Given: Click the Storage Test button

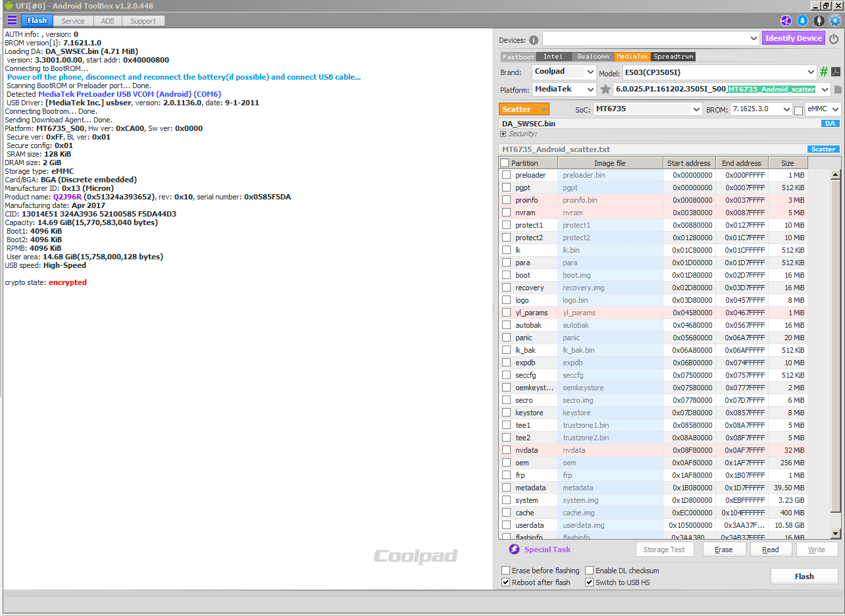Looking at the screenshot, I should click(x=664, y=550).
